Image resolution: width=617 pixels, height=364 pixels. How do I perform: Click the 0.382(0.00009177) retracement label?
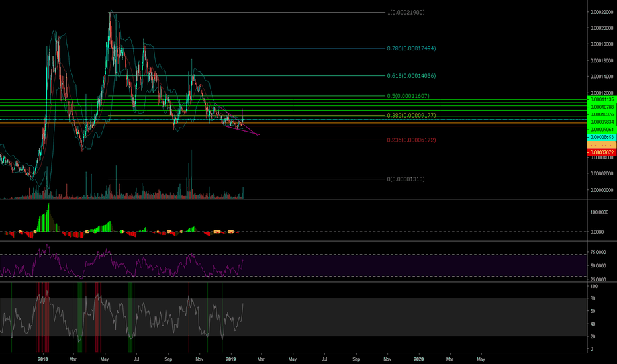coord(411,115)
